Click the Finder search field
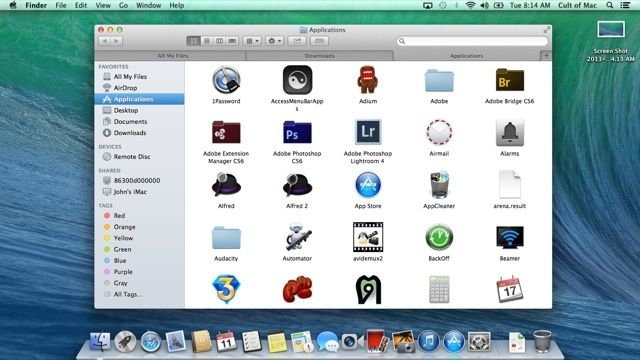 pos(472,41)
